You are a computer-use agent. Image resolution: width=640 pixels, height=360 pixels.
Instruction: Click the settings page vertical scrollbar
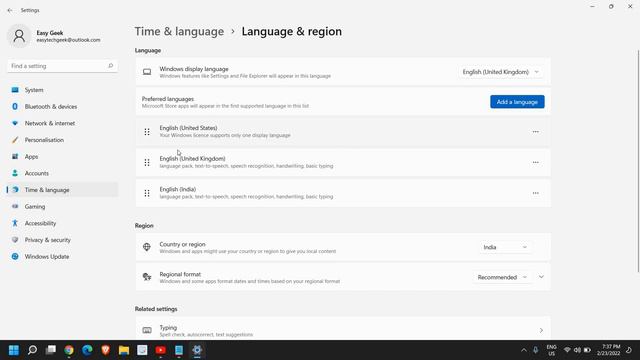638,161
